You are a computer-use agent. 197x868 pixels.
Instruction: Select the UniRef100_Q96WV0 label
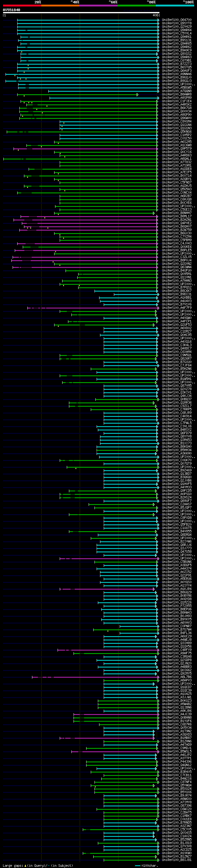tap(176, 118)
